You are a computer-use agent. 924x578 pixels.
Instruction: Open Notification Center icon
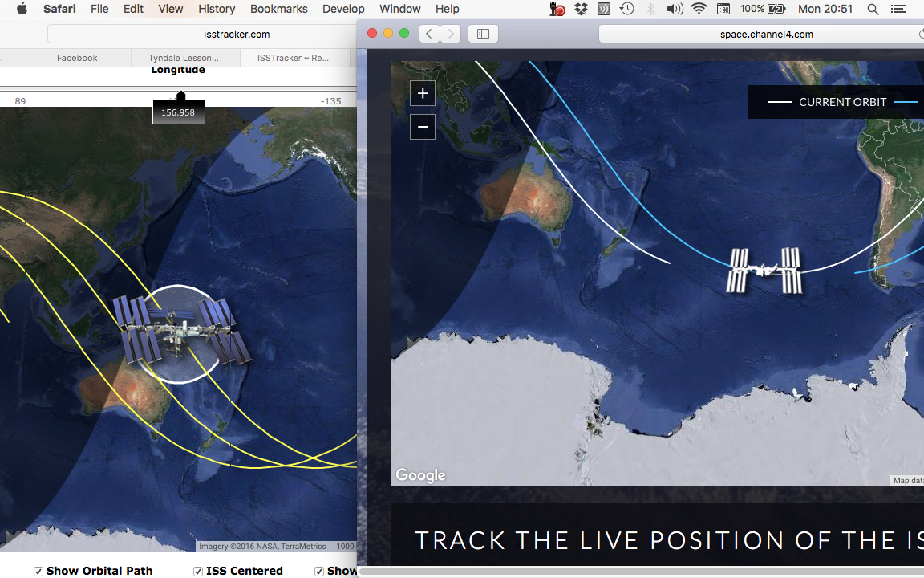[898, 9]
